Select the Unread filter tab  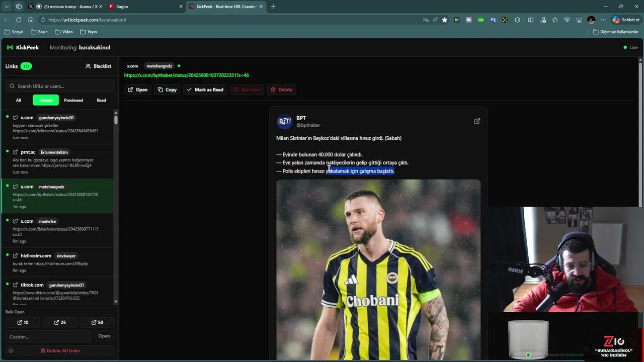(x=46, y=100)
